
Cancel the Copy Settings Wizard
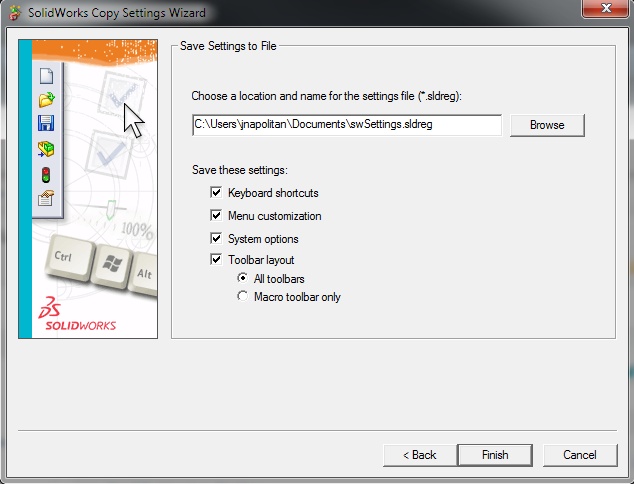point(580,455)
